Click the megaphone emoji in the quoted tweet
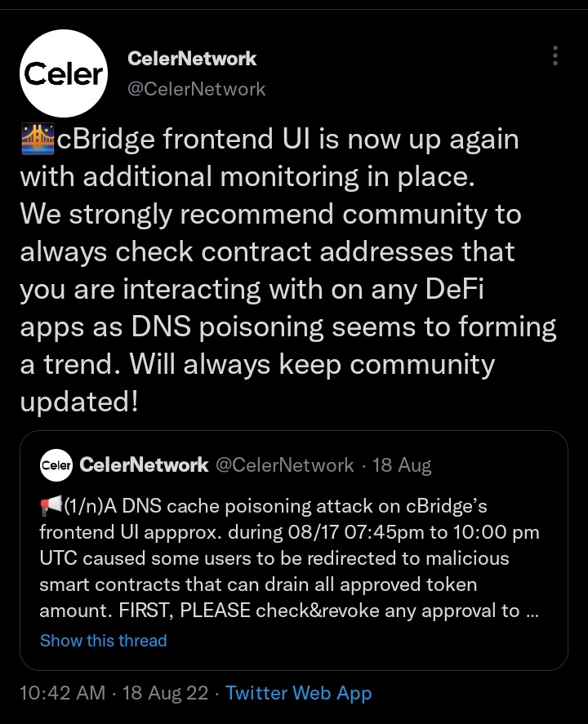Image resolution: width=588 pixels, height=724 pixels. 52,504
